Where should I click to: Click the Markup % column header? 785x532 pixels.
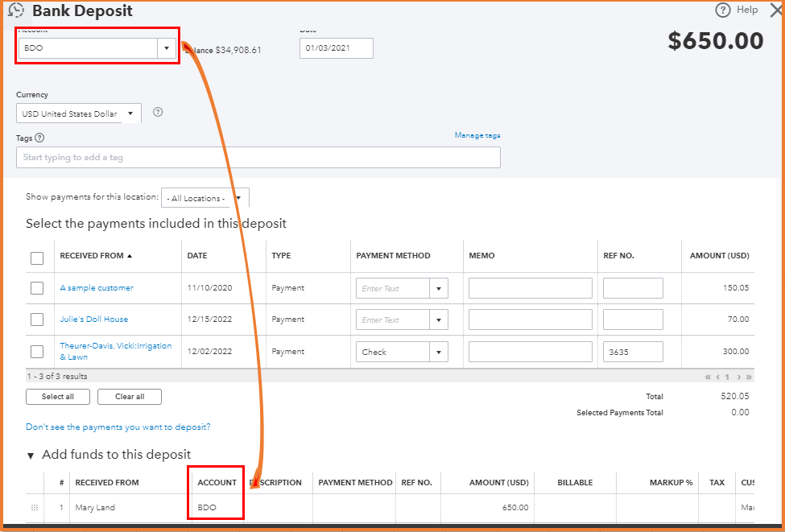click(671, 483)
